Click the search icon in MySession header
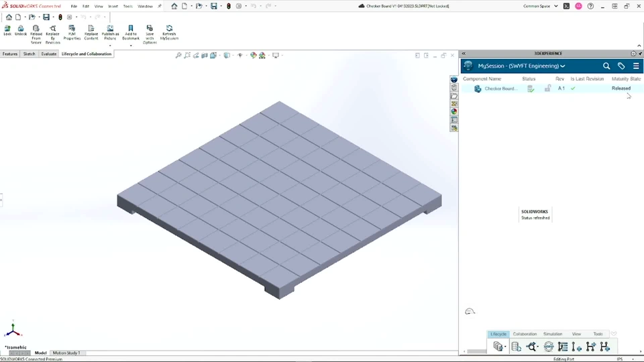Image resolution: width=644 pixels, height=362 pixels. pyautogui.click(x=606, y=66)
